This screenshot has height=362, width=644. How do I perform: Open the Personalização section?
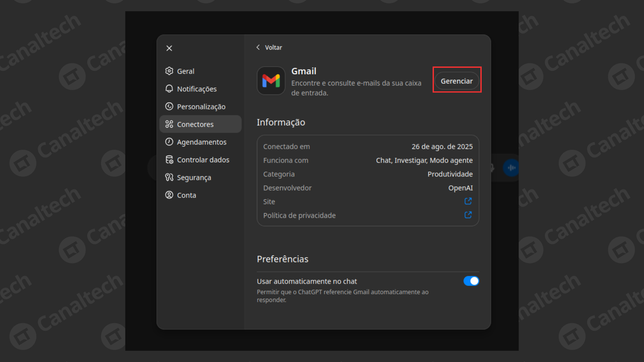[201, 106]
